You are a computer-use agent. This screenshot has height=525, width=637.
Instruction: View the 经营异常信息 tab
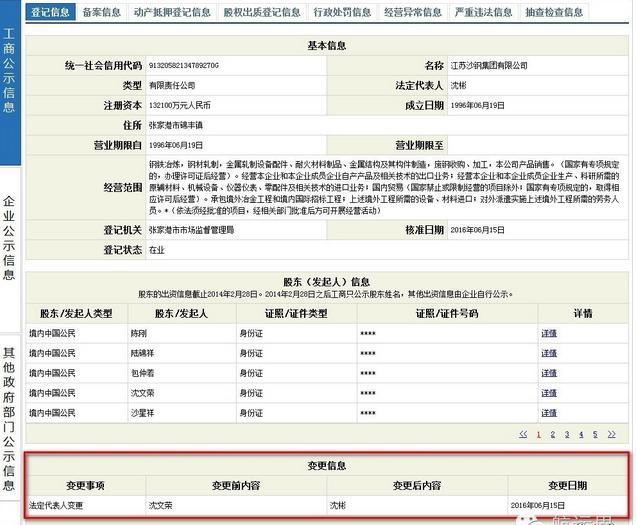point(413,13)
